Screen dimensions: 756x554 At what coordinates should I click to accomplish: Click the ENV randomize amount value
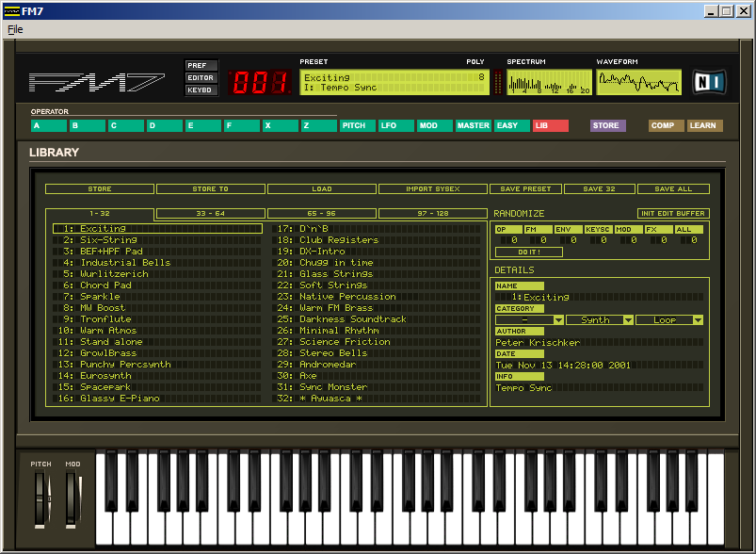pyautogui.click(x=570, y=240)
